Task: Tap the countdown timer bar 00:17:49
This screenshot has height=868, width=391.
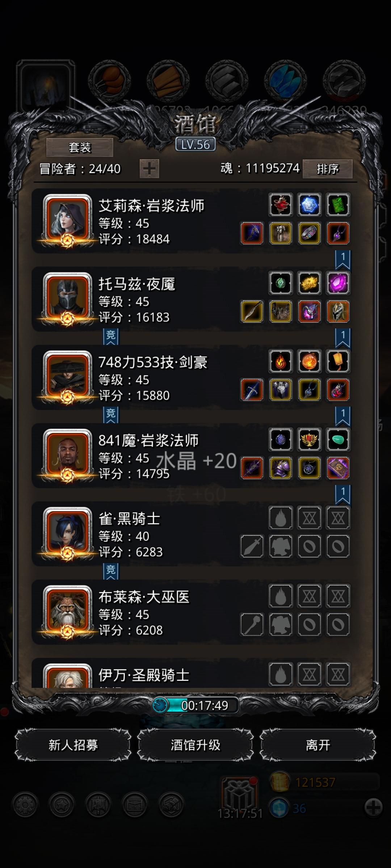Action: (x=195, y=705)
